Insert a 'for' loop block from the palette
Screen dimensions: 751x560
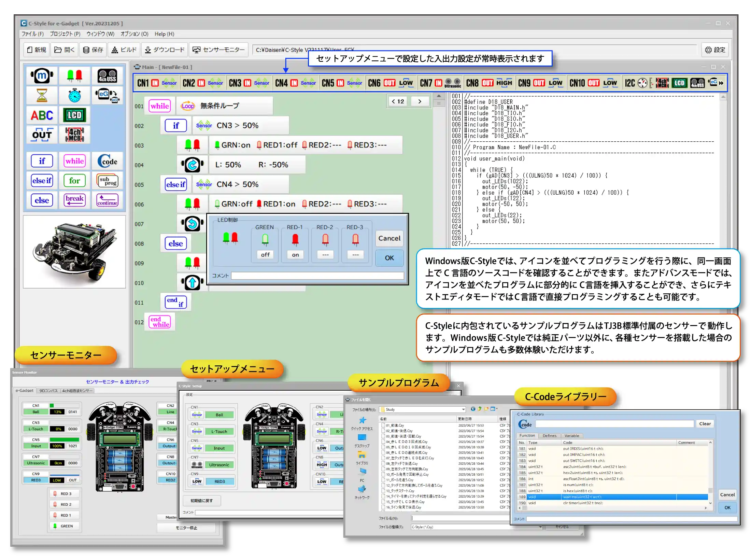pos(74,181)
